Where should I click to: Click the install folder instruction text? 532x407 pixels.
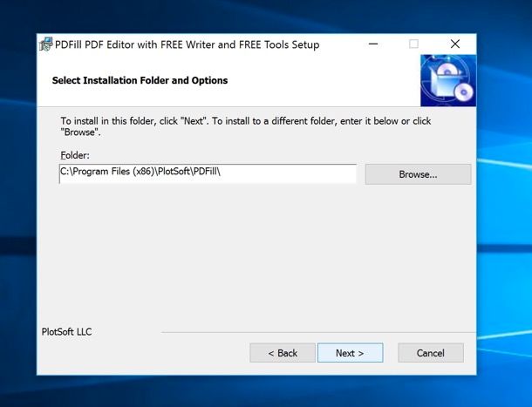(x=244, y=126)
